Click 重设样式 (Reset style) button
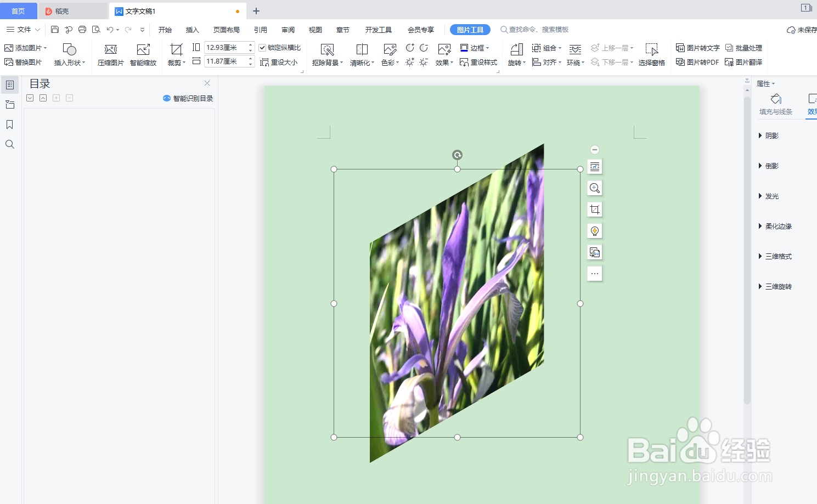 [478, 62]
